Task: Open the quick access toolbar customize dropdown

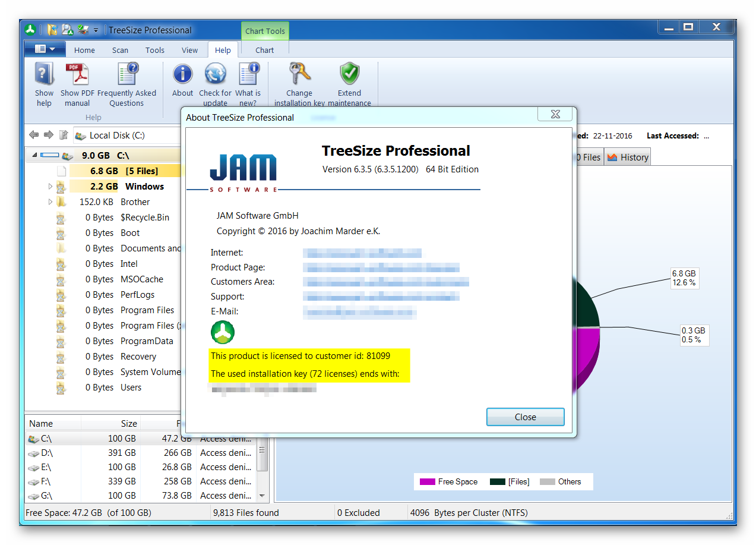Action: click(x=96, y=30)
